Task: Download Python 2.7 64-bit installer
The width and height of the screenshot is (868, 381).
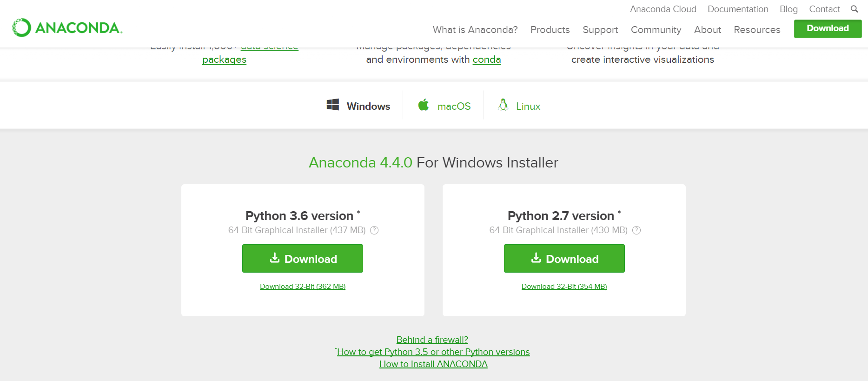Action: (x=564, y=259)
